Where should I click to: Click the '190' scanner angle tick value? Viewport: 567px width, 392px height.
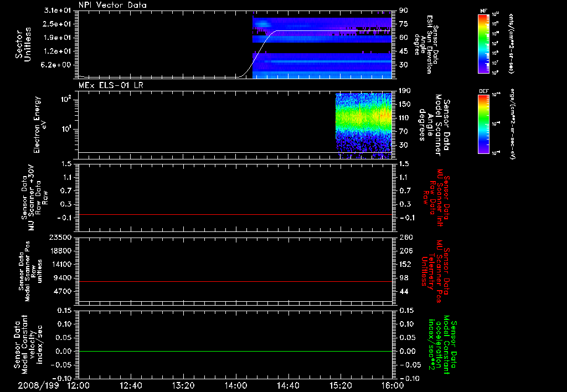click(405, 91)
